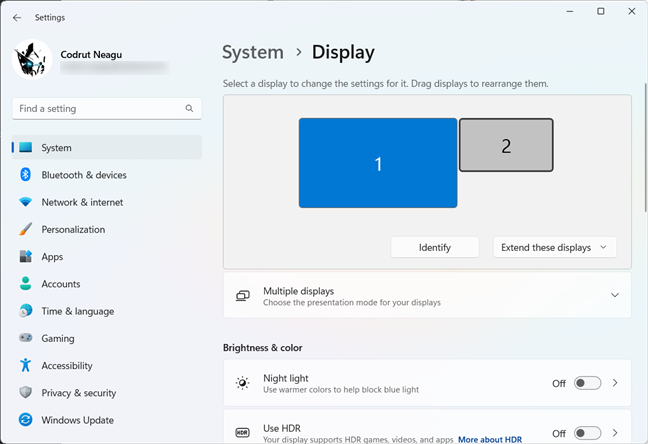The image size is (648, 444).
Task: Click the Accessibility figure icon
Action: coord(26,365)
